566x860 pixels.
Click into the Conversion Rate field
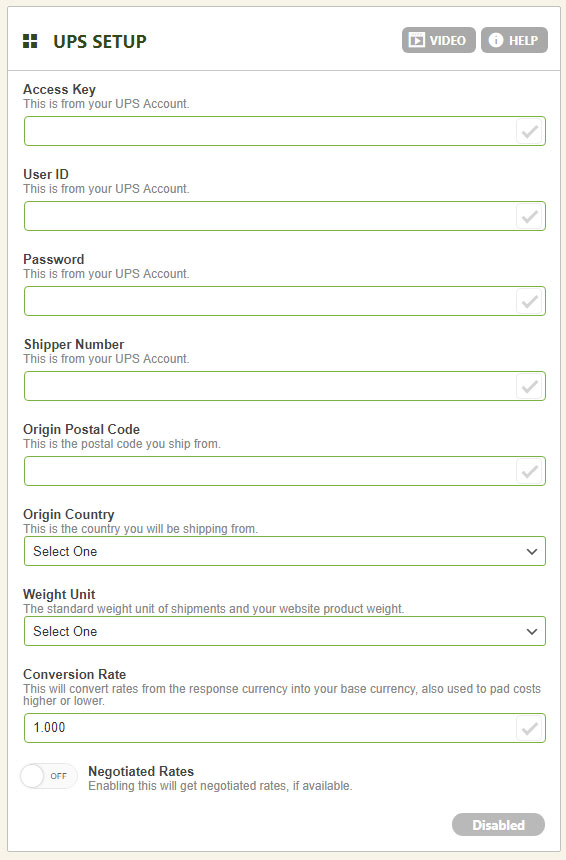tap(270, 728)
